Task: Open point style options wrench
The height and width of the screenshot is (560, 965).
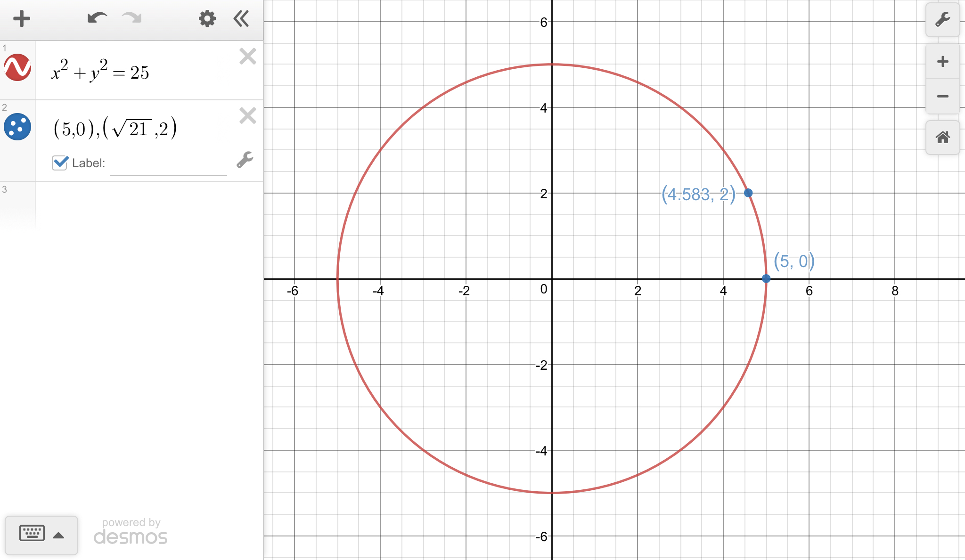Action: [x=245, y=160]
